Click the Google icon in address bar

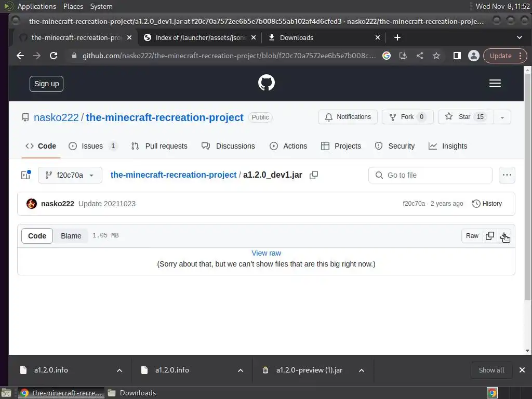click(x=387, y=56)
